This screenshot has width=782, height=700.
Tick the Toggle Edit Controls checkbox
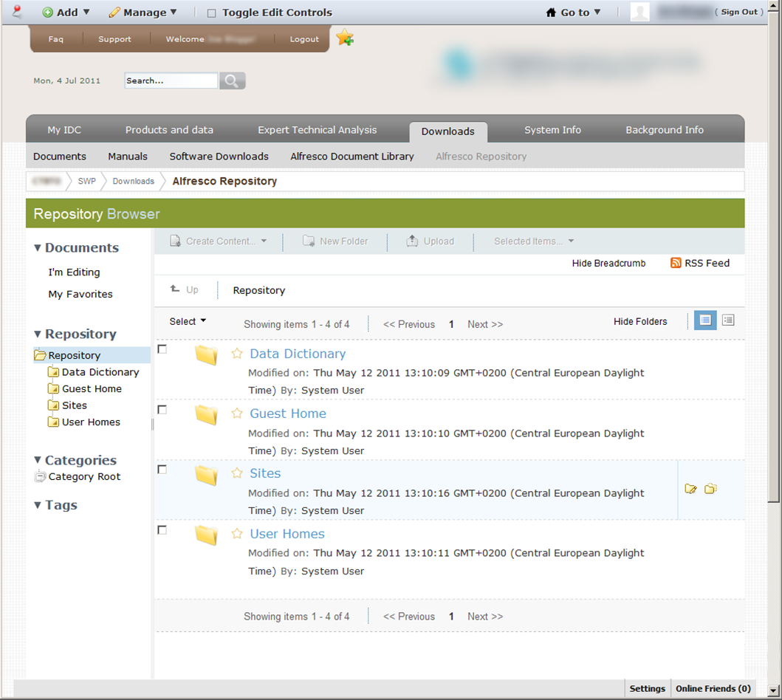click(x=211, y=13)
